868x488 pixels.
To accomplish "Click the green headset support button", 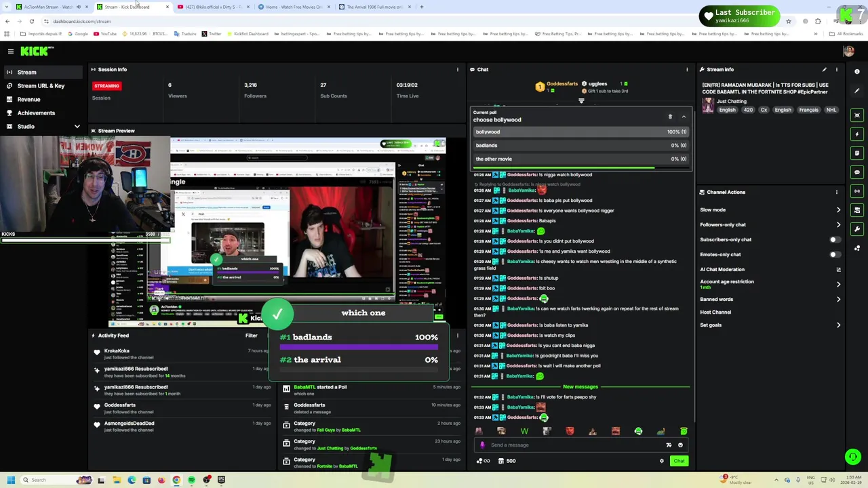I will (853, 457).
